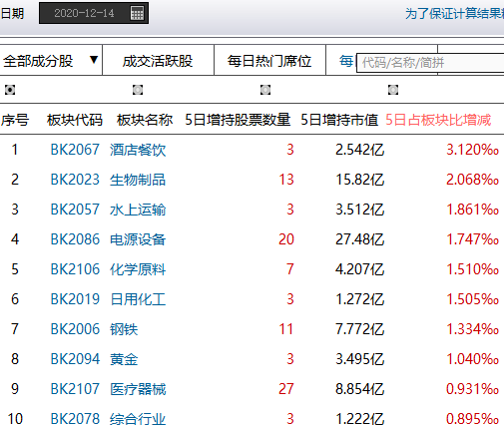Sort by 5日占板块比增减 column header
Screen dimensions: 504x427
coord(438,120)
